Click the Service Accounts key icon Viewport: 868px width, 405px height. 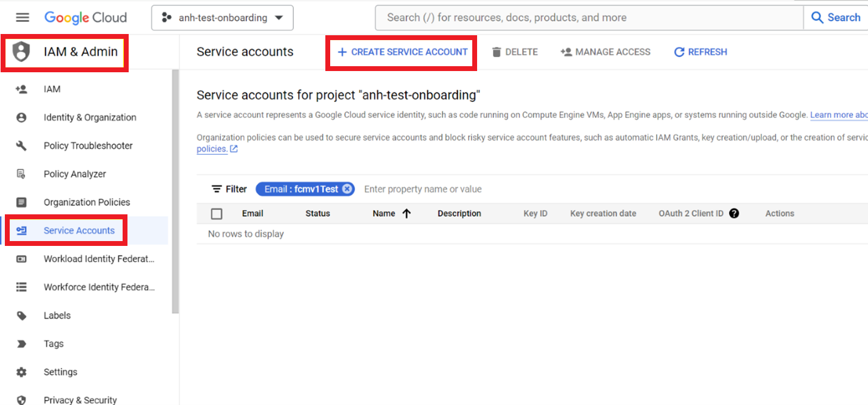pyautogui.click(x=21, y=231)
